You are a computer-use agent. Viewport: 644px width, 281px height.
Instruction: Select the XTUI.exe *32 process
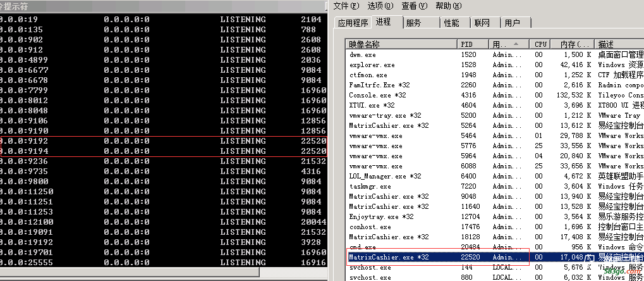pos(495,105)
